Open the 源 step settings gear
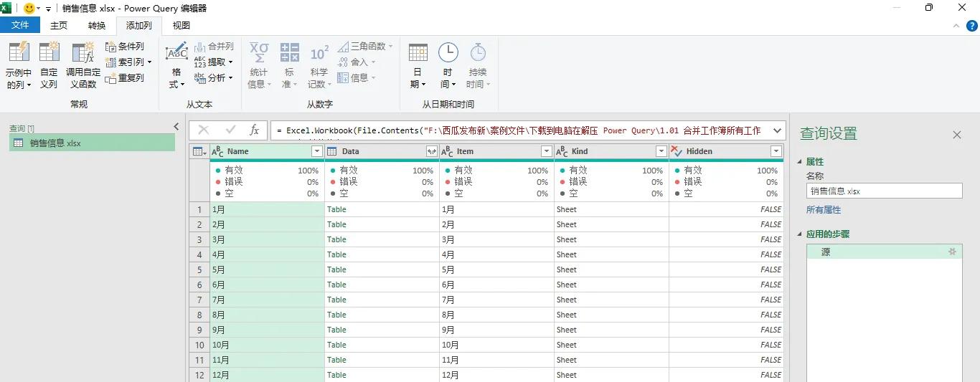The width and height of the screenshot is (980, 382). pos(952,252)
